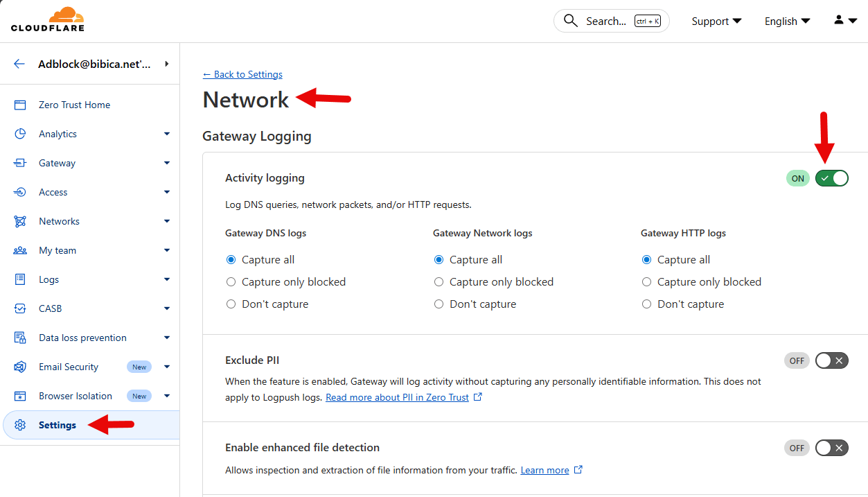
Task: Go back via Back to Settings link
Action: point(242,74)
